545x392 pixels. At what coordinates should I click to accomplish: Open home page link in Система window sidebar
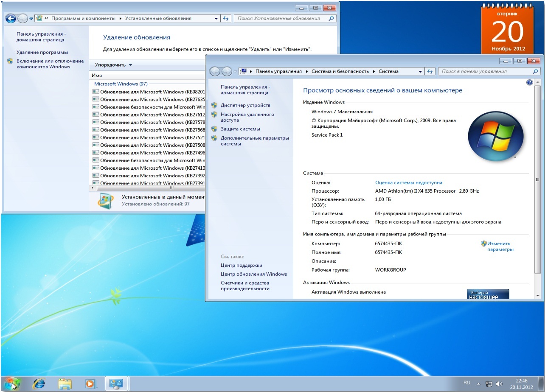pyautogui.click(x=245, y=90)
